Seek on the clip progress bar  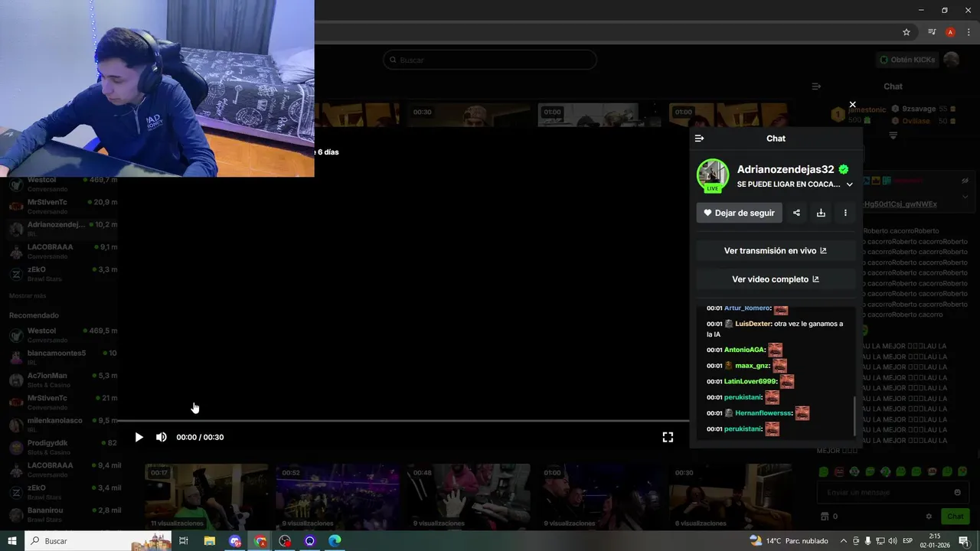[403, 420]
